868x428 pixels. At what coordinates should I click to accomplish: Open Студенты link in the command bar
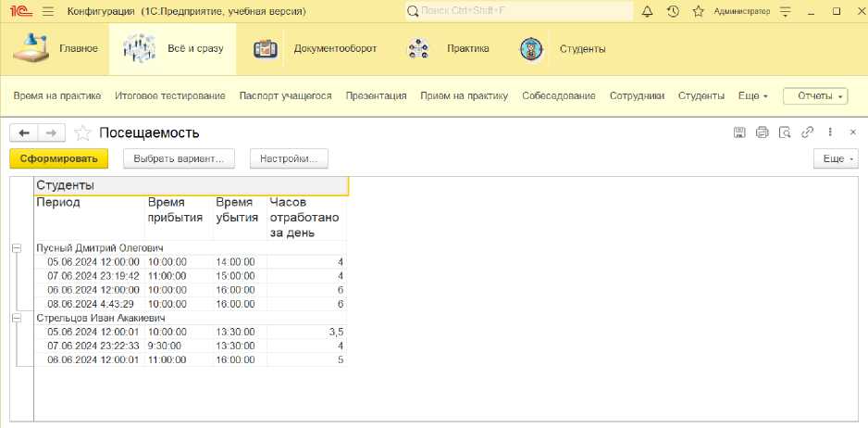point(701,96)
